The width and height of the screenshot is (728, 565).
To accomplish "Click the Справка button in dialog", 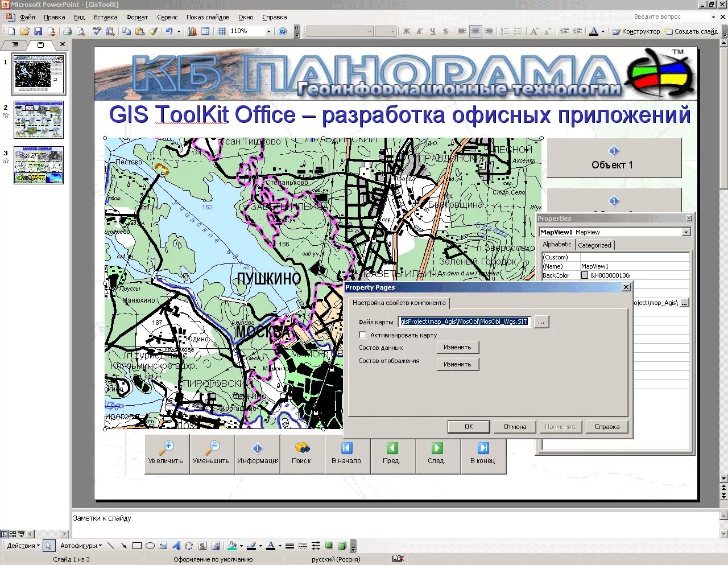I will (x=607, y=427).
